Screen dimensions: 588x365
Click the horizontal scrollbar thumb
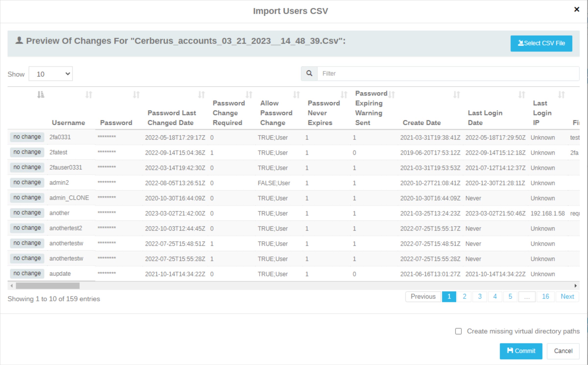(48, 285)
